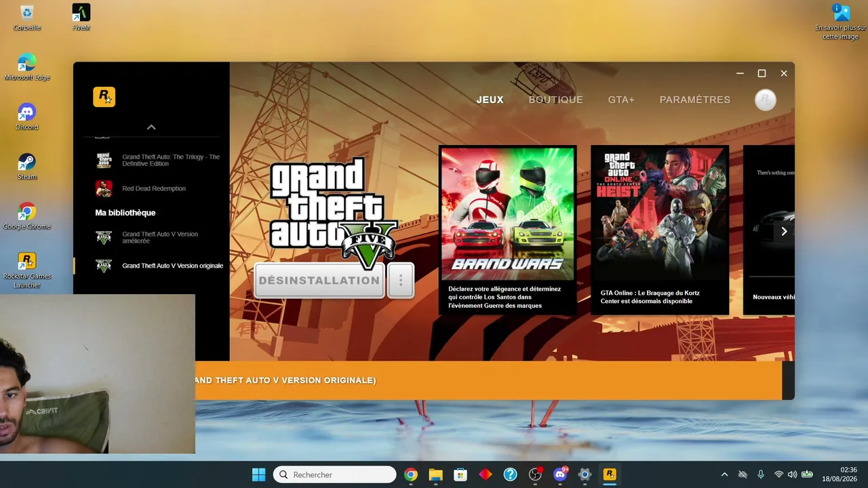Open the Wi-Fi network tray icon
The image size is (868, 488).
[x=778, y=474]
